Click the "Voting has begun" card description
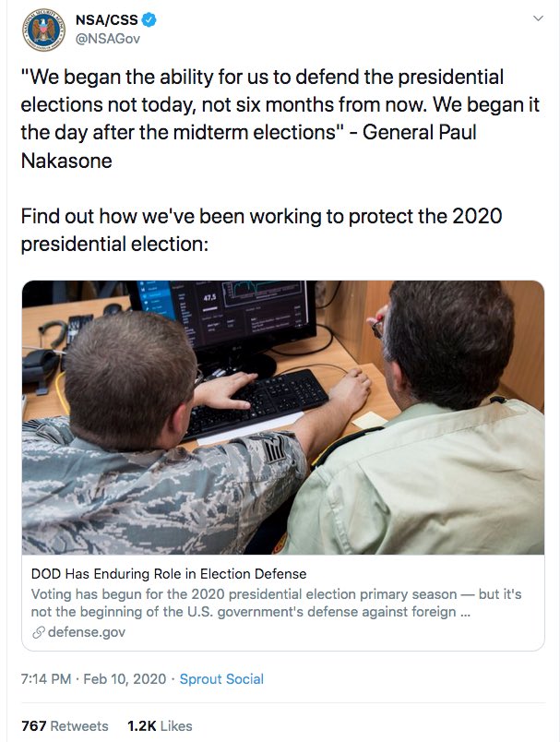This screenshot has height=742, width=560. point(276,604)
